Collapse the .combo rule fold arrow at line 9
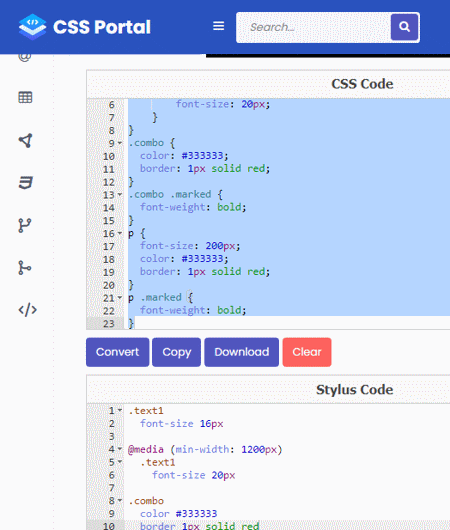This screenshot has height=530, width=450. (120, 143)
